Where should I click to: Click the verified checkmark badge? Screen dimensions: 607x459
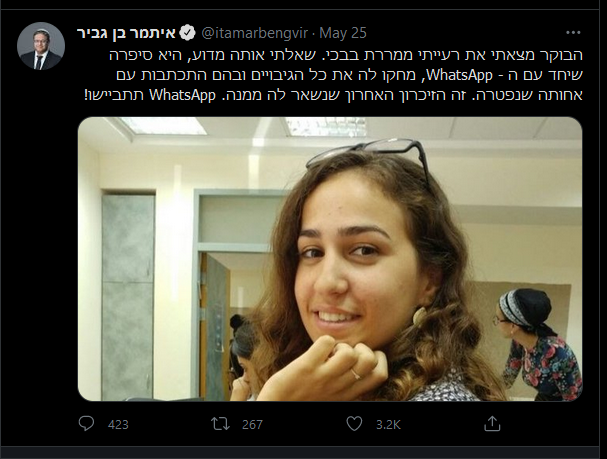click(x=188, y=33)
